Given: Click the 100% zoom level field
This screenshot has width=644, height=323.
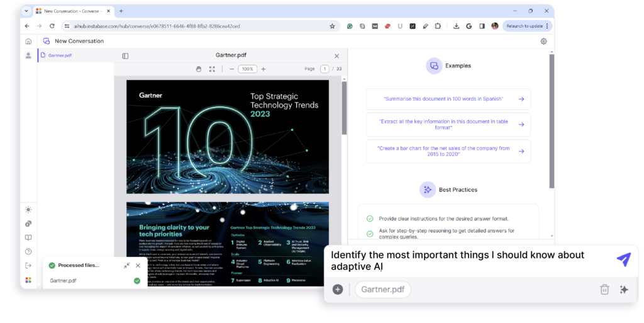Looking at the screenshot, I should pyautogui.click(x=248, y=69).
